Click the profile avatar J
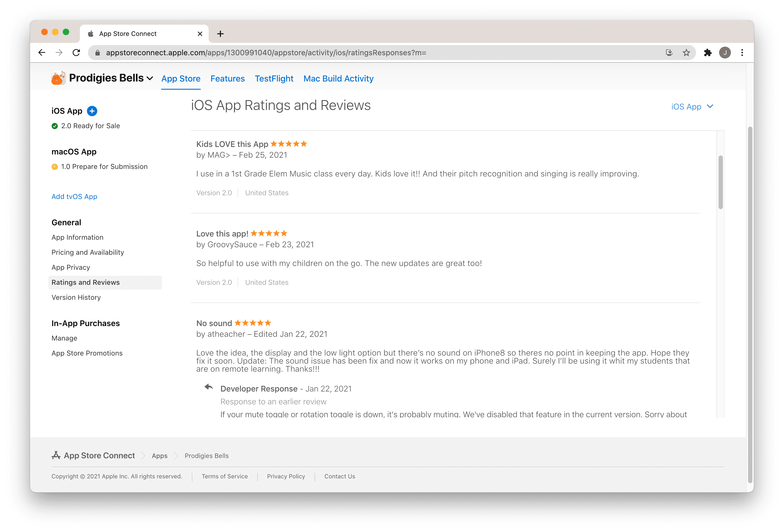 (x=725, y=53)
